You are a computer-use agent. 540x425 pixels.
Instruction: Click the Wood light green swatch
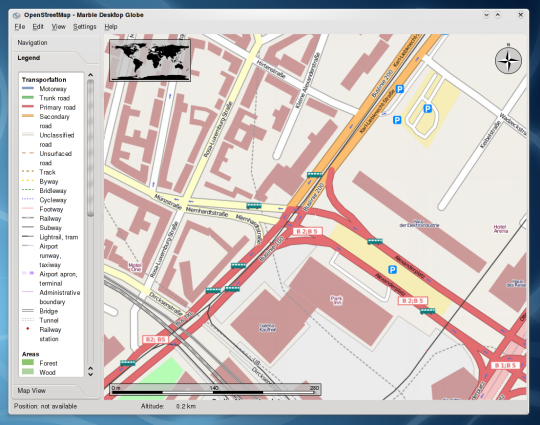(28, 372)
